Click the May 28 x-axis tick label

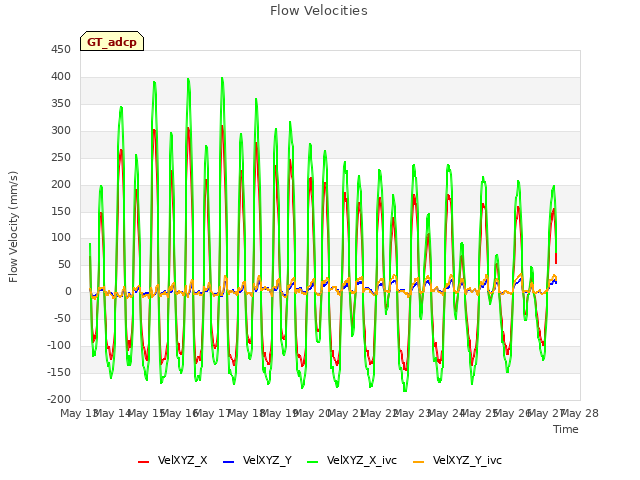[580, 413]
